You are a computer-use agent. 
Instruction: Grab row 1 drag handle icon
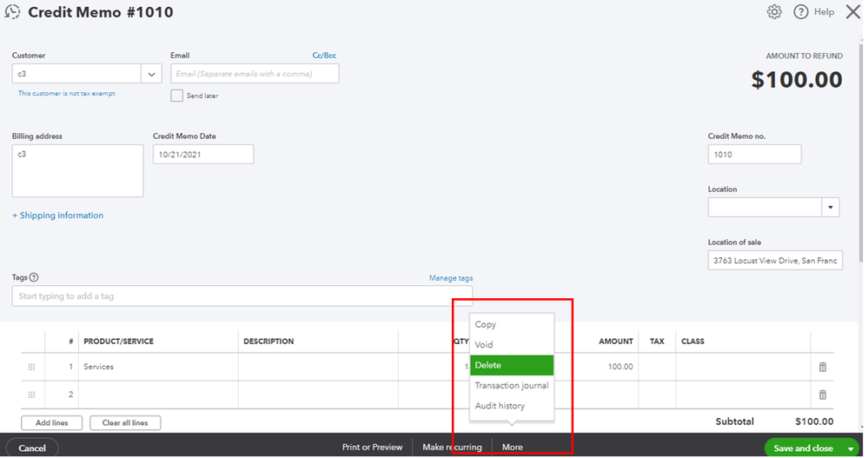(31, 367)
